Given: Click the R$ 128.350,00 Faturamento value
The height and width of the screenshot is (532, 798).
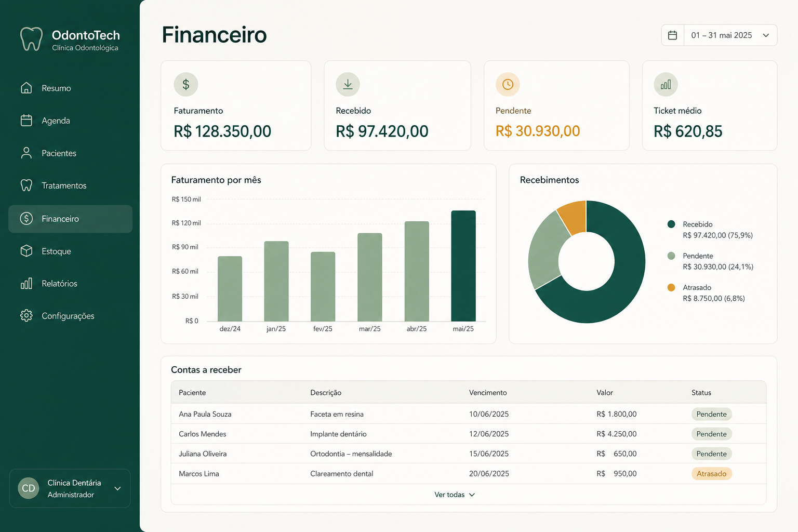Looking at the screenshot, I should (222, 131).
